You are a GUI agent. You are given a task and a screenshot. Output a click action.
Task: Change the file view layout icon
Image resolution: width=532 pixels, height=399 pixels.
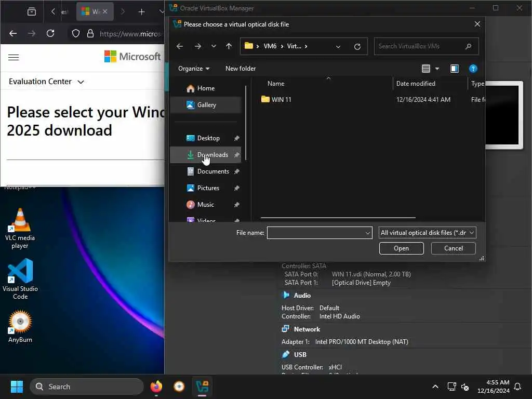click(x=426, y=69)
